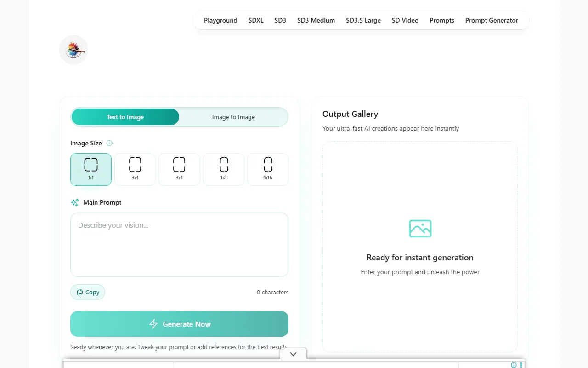Open the SDXL nav item
This screenshot has height=368, width=588.
coord(256,20)
